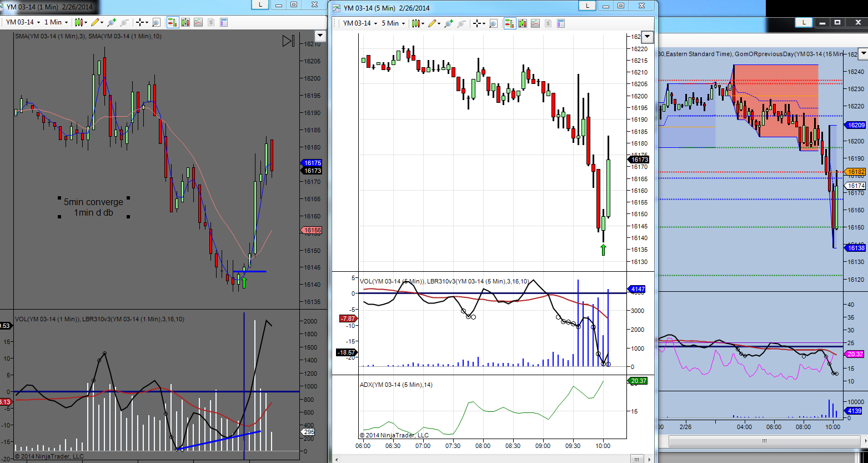Click the orange 16182 price marker
The image size is (868, 463).
coord(856,172)
